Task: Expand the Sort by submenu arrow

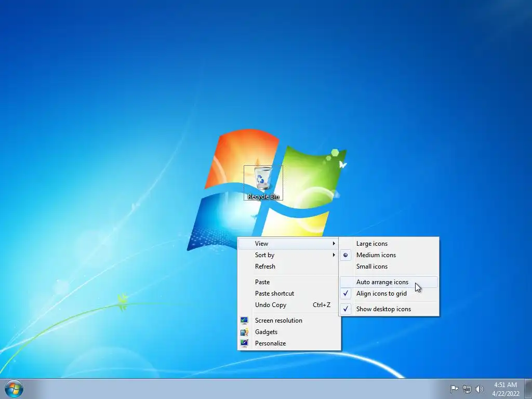Action: click(334, 255)
